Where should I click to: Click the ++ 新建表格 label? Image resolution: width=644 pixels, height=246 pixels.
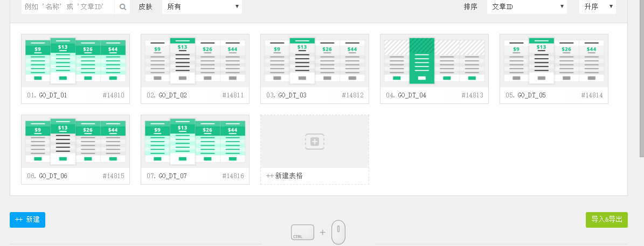click(x=285, y=176)
